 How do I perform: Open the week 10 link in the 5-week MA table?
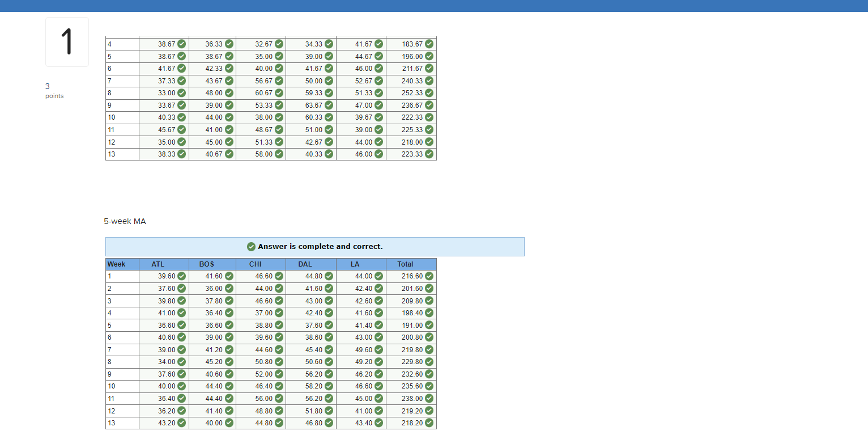pyautogui.click(x=109, y=386)
